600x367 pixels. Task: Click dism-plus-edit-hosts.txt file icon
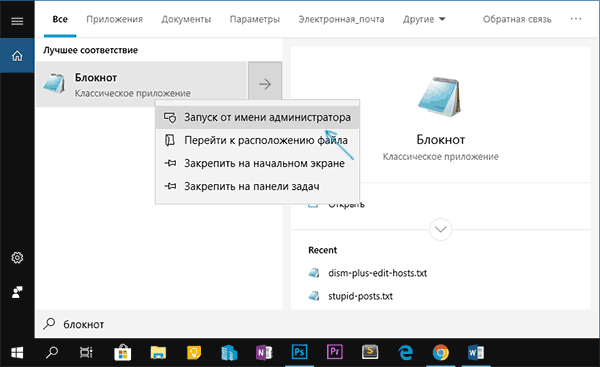point(314,273)
